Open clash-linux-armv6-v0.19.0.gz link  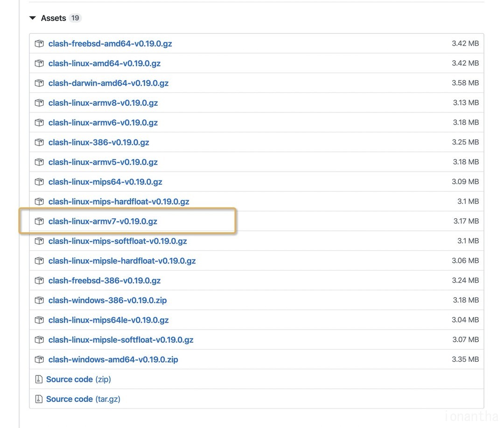coord(103,123)
